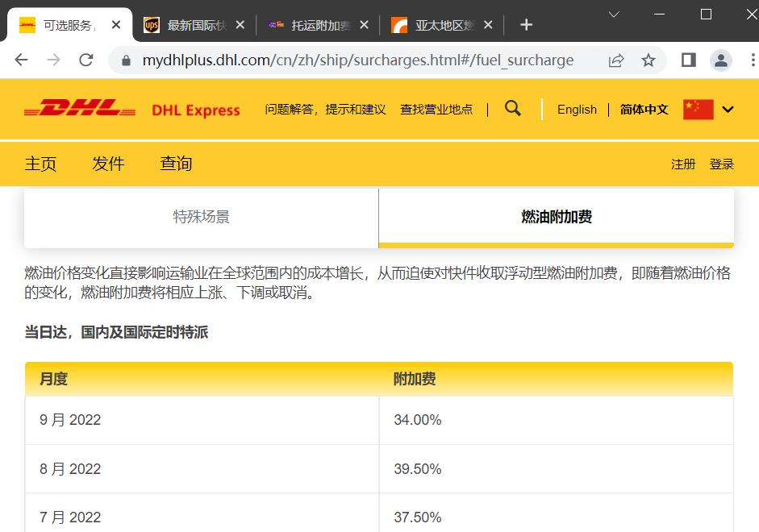Image resolution: width=759 pixels, height=532 pixels.
Task: Close the 亚太地区 tab
Action: [488, 25]
